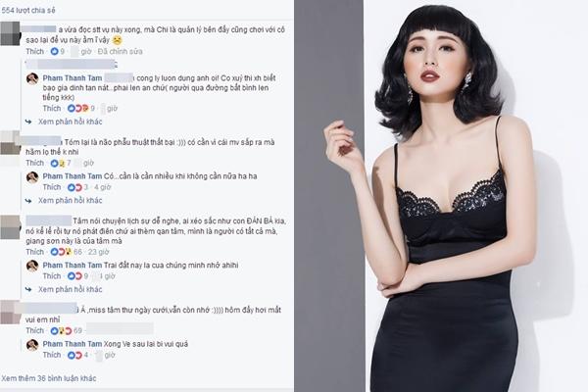Expand 'Xem phản hồi khác' under 'Trai đất' reply

coord(71,290)
